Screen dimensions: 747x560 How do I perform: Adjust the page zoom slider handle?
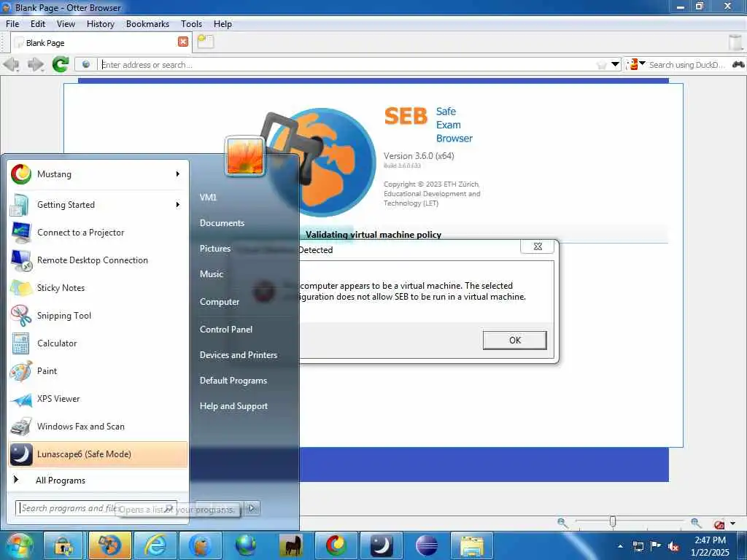[613, 522]
